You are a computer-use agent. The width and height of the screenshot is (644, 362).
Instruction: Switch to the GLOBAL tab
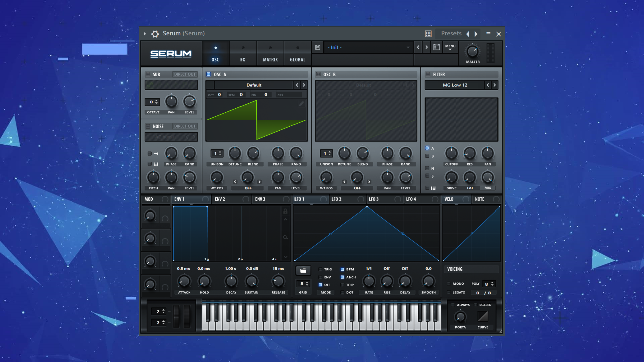(298, 53)
